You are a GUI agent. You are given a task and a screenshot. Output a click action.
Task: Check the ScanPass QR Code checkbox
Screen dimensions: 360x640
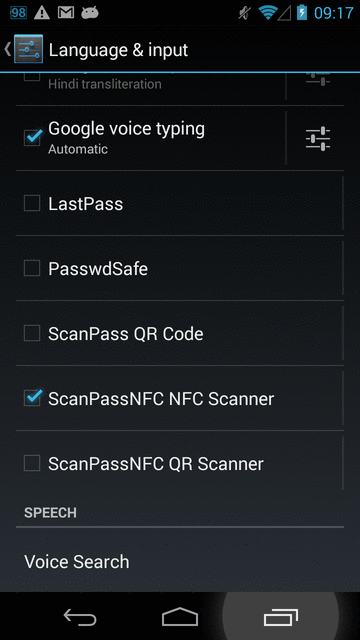[32, 333]
